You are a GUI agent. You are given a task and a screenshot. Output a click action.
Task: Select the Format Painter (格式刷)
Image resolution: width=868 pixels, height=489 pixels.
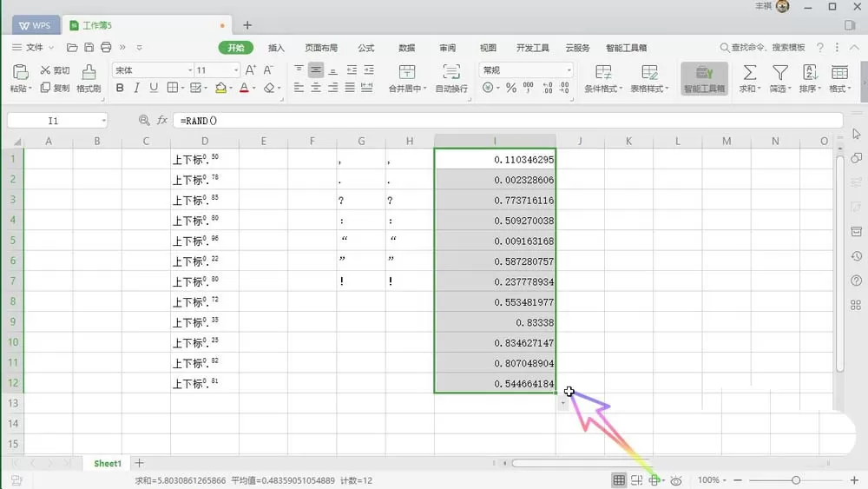tap(89, 78)
